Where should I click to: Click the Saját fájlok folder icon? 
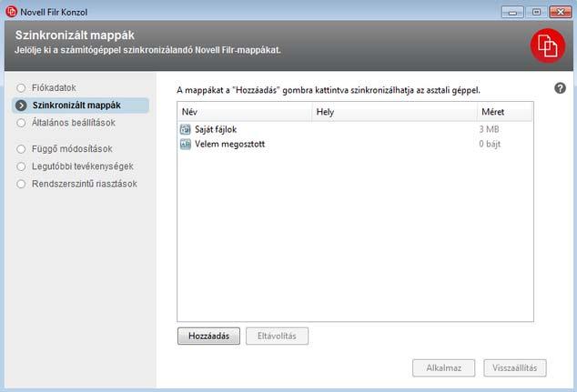tap(185, 129)
